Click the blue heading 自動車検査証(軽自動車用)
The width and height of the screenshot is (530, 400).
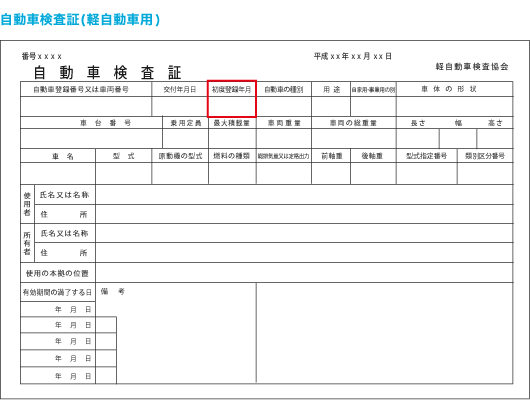[x=80, y=20]
